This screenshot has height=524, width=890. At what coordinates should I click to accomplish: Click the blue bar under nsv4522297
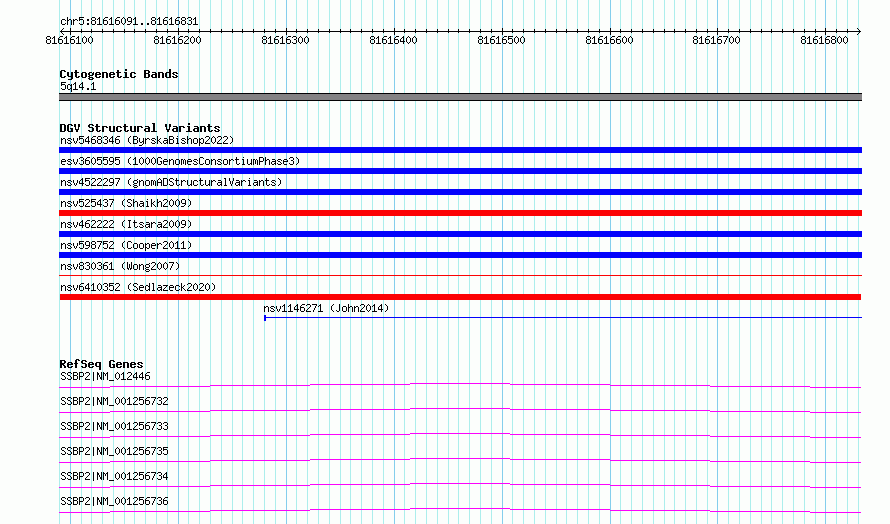pyautogui.click(x=460, y=192)
